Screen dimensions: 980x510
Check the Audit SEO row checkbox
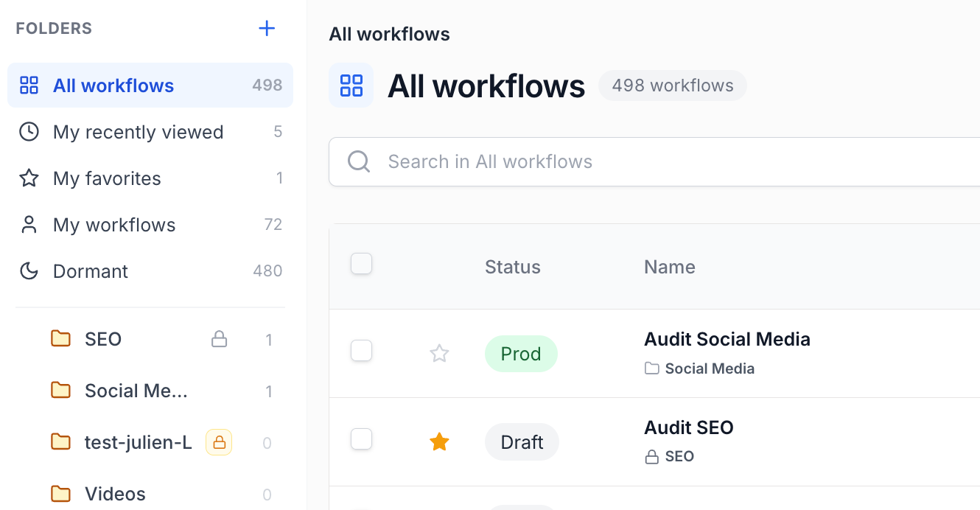tap(361, 439)
